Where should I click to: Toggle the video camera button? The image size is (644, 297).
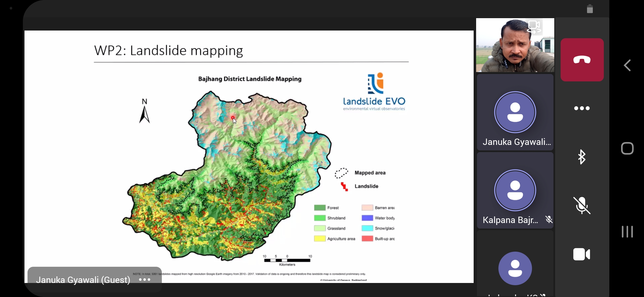(582, 254)
